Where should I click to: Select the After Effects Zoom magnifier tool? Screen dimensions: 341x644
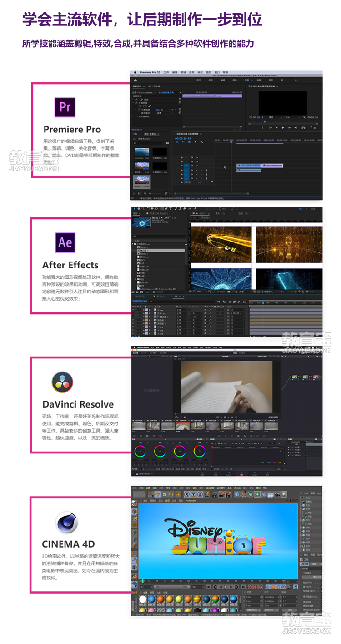pos(143,208)
